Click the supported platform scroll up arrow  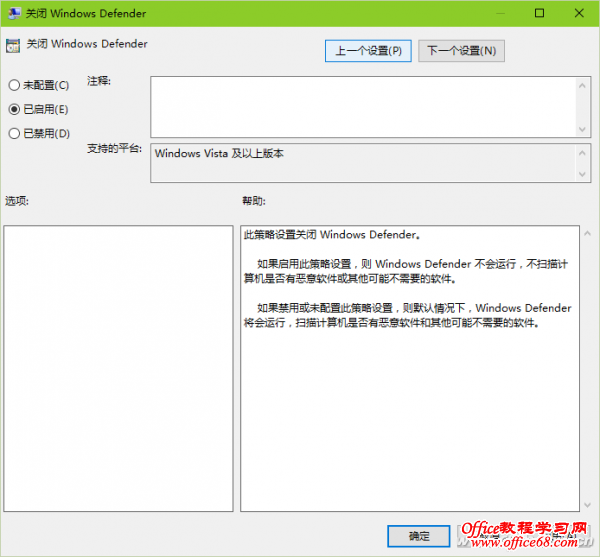point(582,153)
